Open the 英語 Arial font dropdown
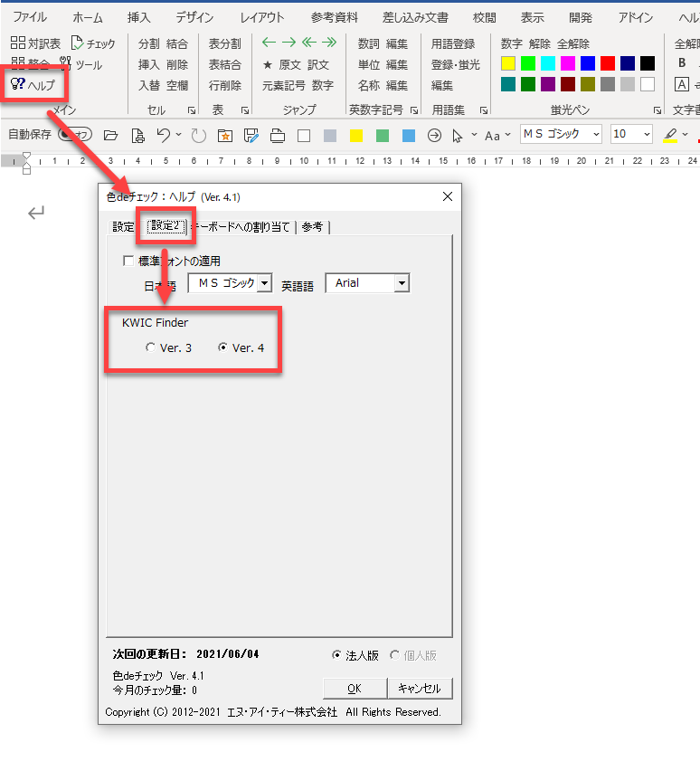The width and height of the screenshot is (700, 771). (402, 284)
